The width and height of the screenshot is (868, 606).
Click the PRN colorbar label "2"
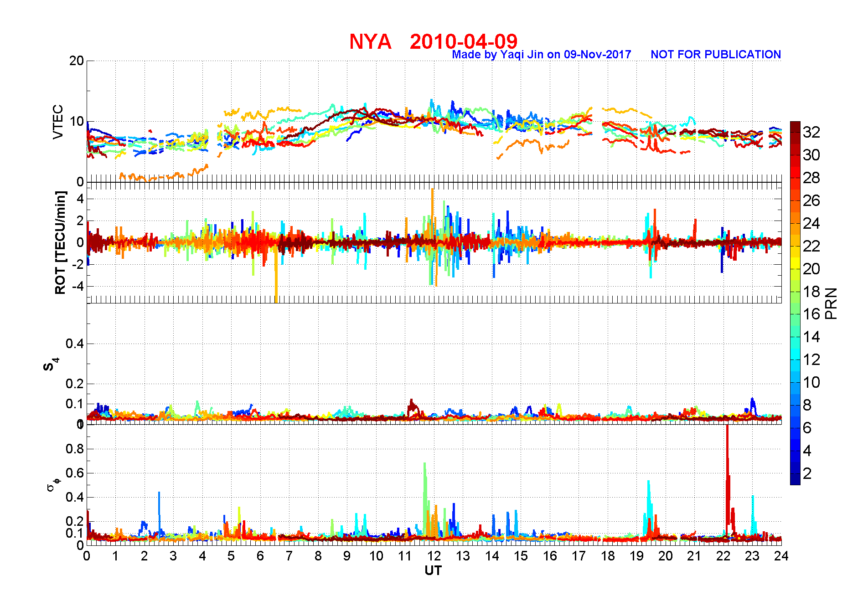(x=807, y=473)
